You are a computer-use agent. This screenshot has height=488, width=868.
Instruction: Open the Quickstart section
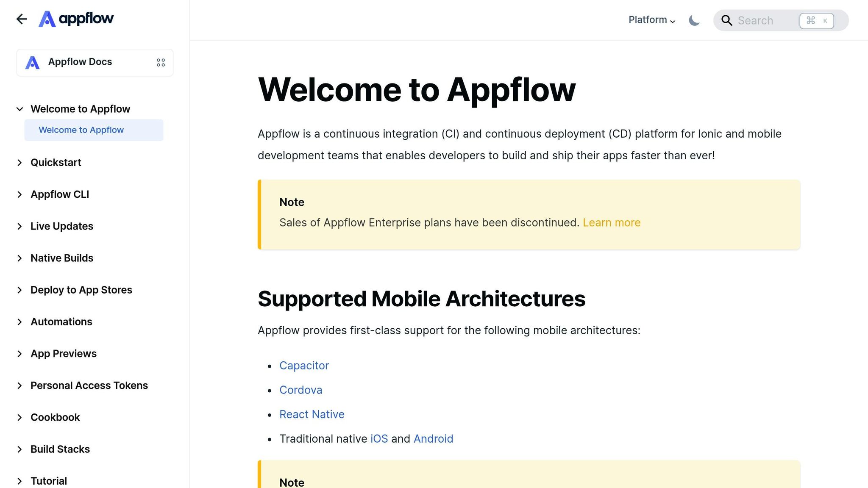(56, 163)
